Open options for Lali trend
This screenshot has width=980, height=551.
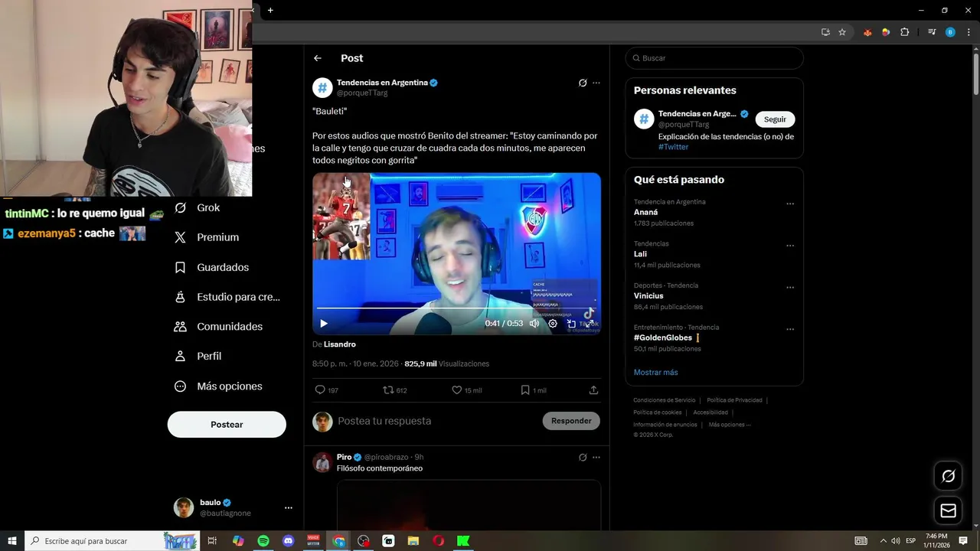click(x=790, y=246)
